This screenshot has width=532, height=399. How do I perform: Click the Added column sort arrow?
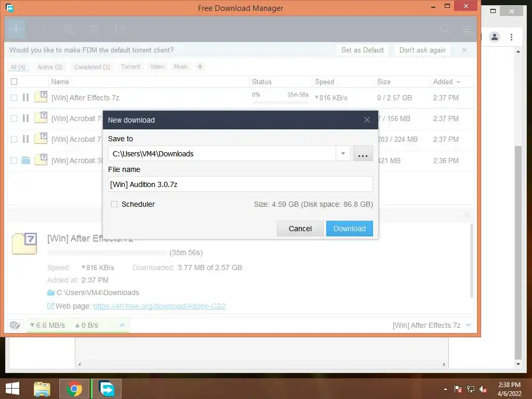458,82
